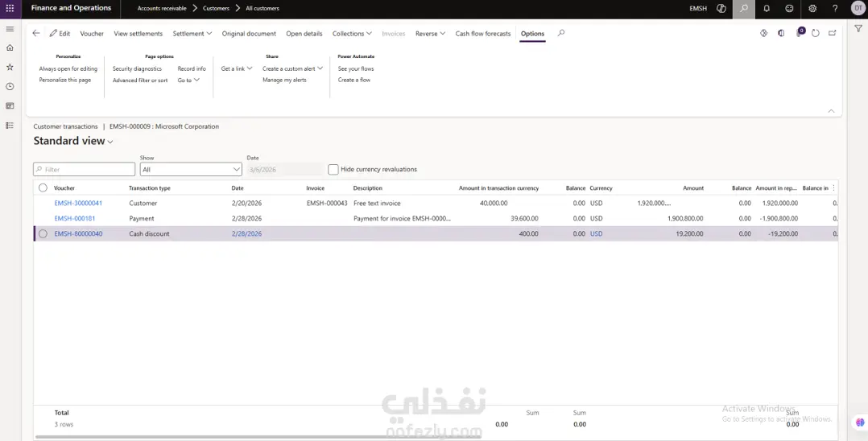
Task: Open Cash flow forecasts menu item
Action: pyautogui.click(x=483, y=33)
